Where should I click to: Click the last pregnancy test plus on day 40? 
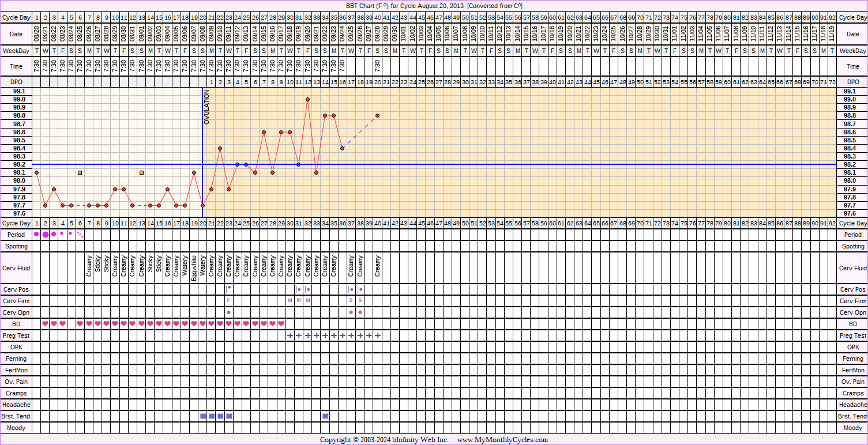pyautogui.click(x=378, y=335)
